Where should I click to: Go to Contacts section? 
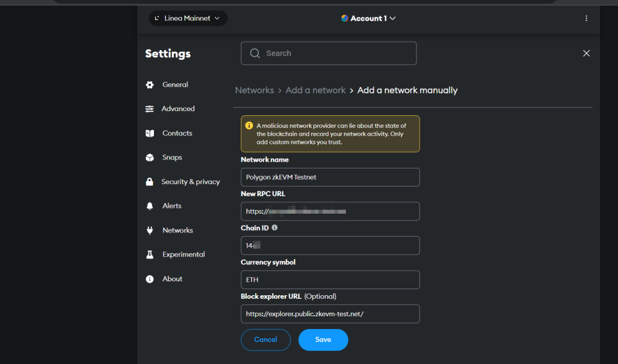(177, 133)
